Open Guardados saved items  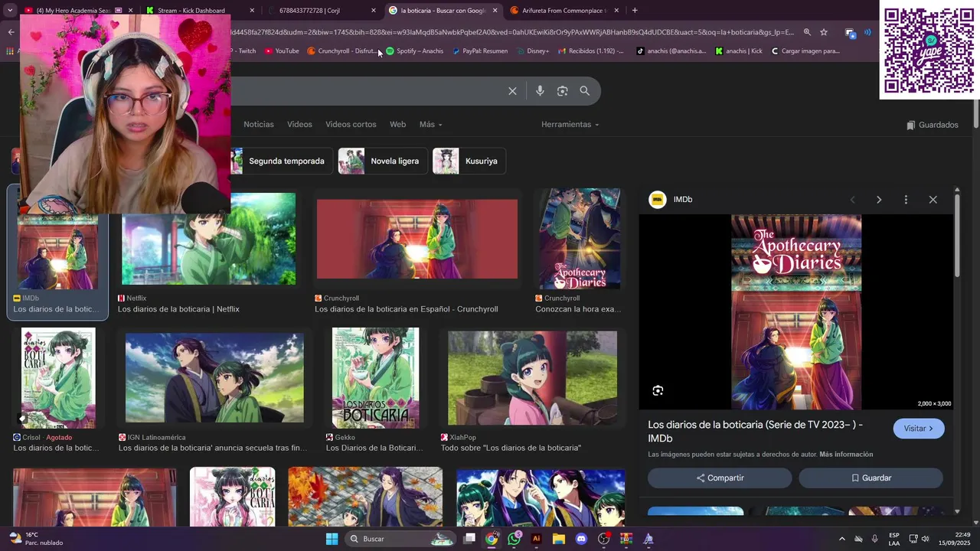[x=932, y=125]
